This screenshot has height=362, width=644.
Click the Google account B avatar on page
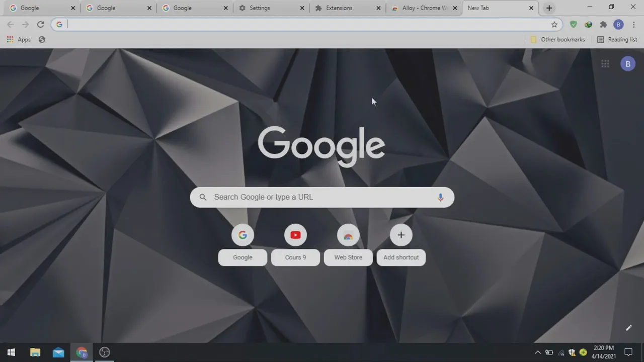tap(628, 64)
